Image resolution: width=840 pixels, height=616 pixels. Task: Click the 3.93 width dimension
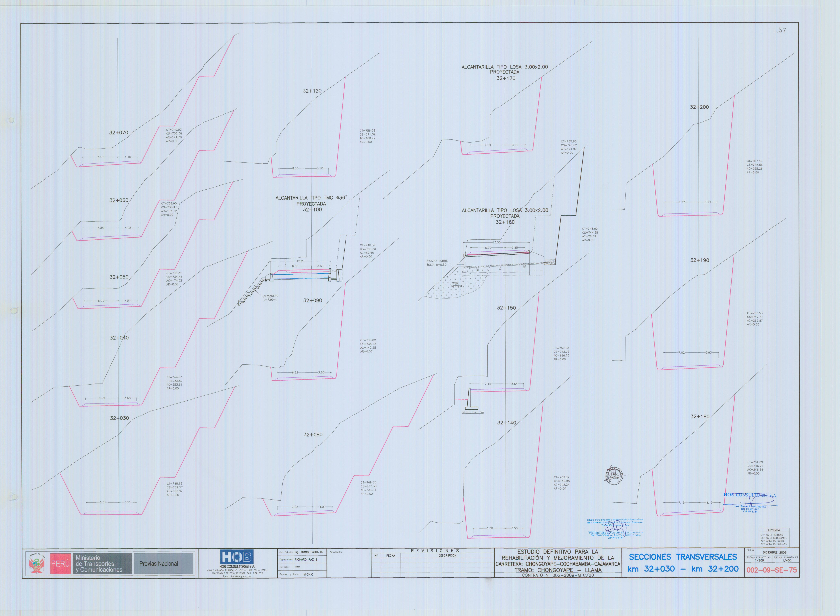708,353
